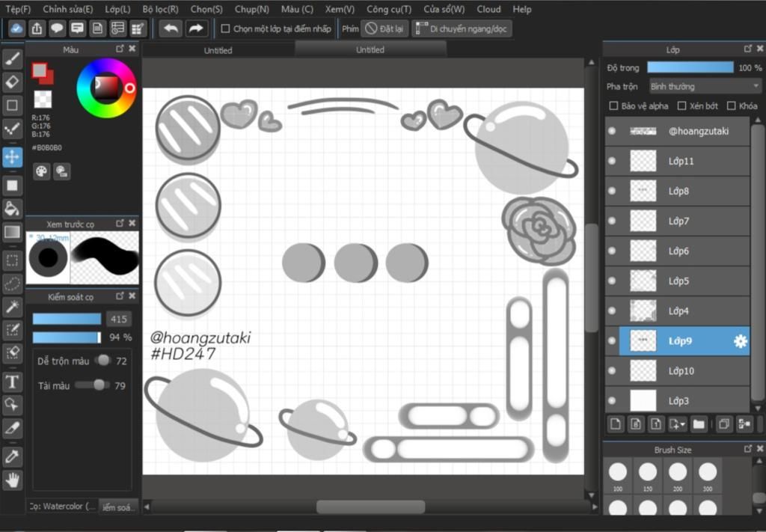Toggle visibility of Lớp4 layer
Screen dimensions: 766x532
(x=612, y=311)
